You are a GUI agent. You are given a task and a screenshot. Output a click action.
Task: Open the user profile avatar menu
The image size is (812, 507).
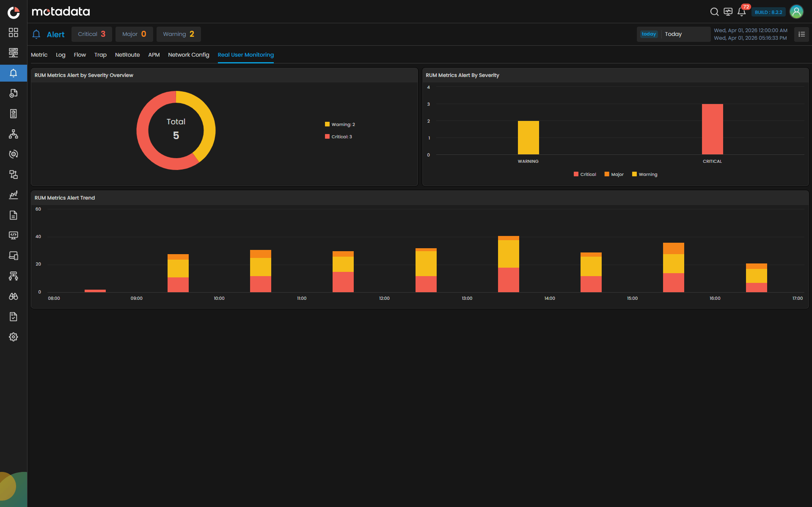tap(796, 11)
